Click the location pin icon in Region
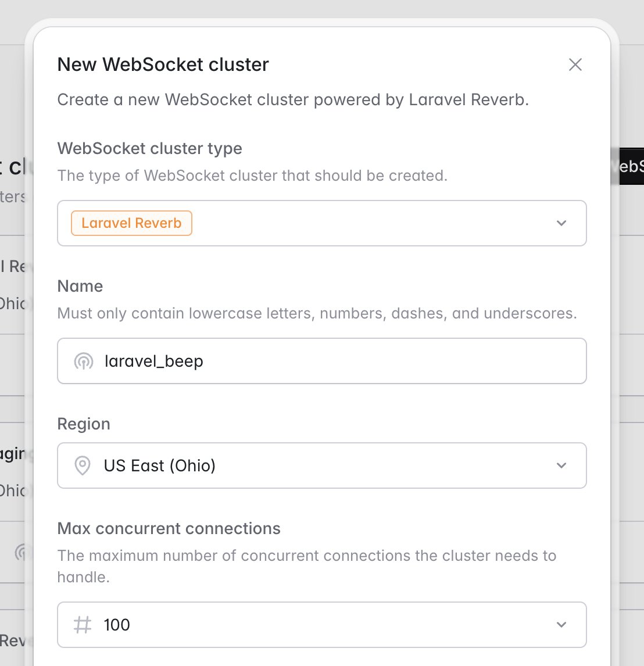The height and width of the screenshot is (666, 644). pos(83,466)
